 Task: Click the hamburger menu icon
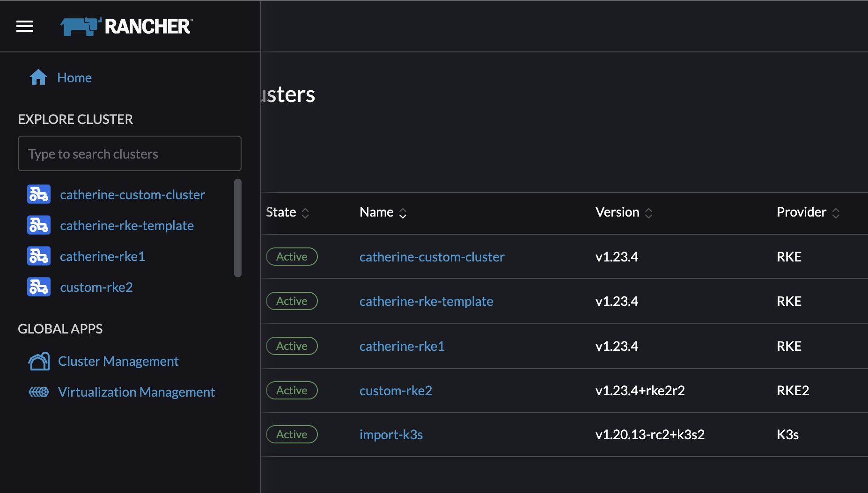click(24, 26)
